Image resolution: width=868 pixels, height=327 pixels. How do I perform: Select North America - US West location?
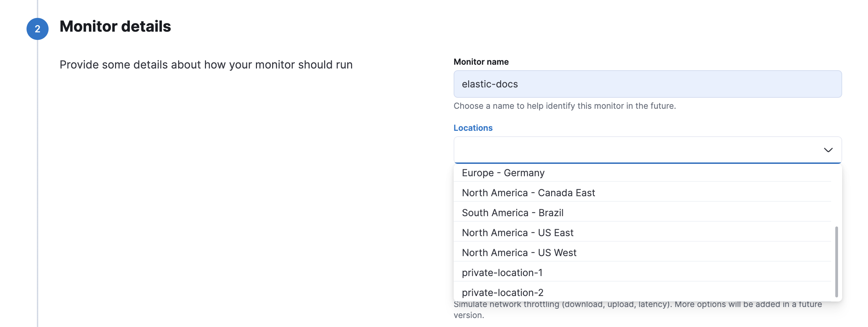tap(519, 252)
